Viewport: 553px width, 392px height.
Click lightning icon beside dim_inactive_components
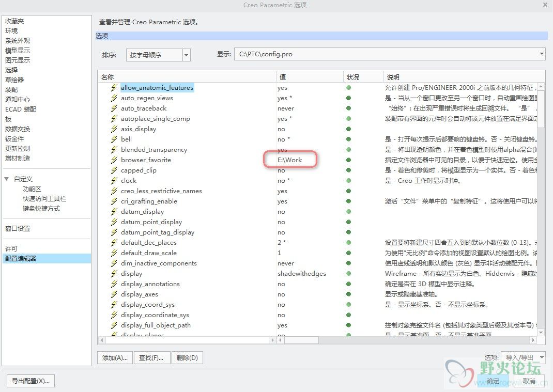pos(114,263)
